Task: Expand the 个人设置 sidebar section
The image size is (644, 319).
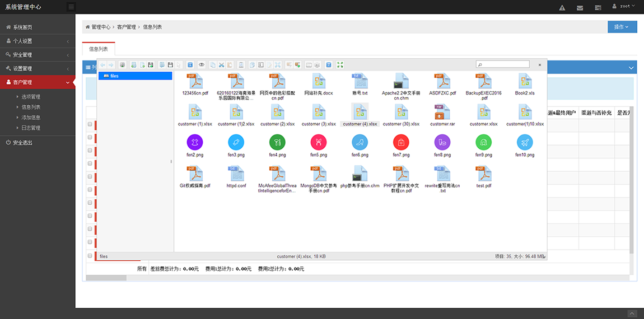Action: (x=38, y=41)
